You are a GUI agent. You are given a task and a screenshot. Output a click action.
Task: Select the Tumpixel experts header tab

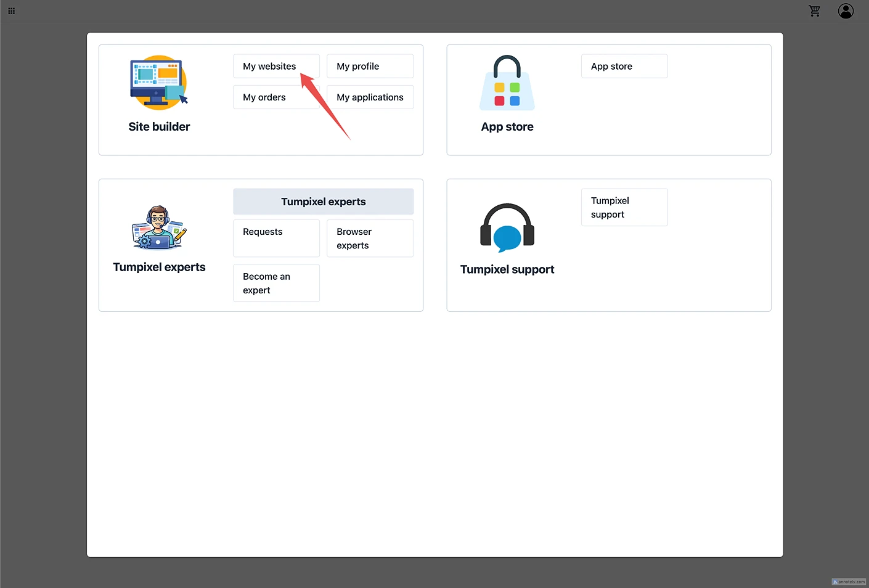323,202
